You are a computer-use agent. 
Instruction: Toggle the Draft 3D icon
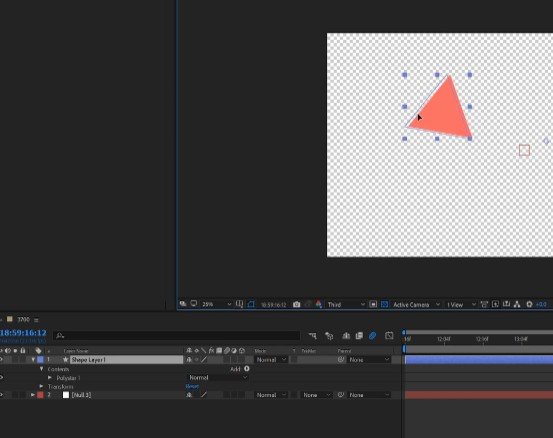pyautogui.click(x=329, y=336)
